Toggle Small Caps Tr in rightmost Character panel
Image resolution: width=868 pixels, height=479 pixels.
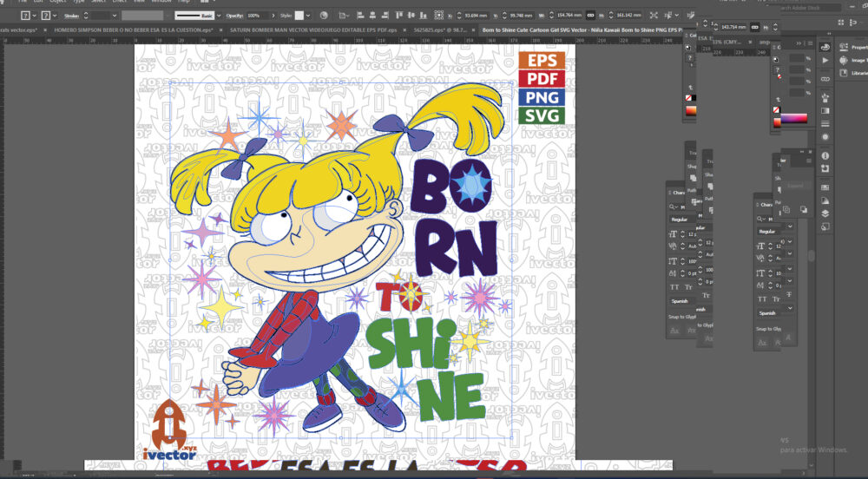point(776,299)
